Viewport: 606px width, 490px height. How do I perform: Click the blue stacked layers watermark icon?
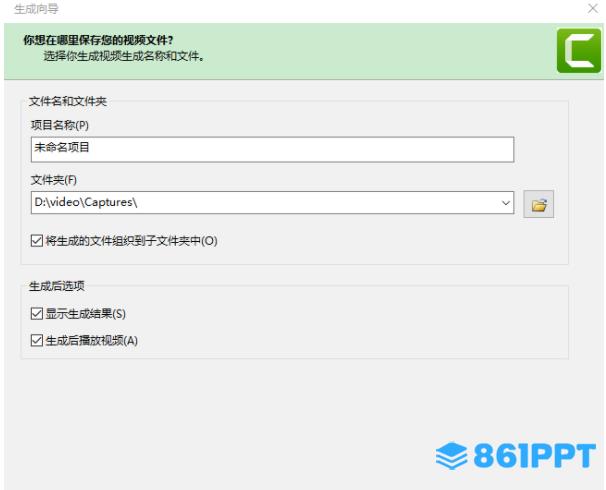tap(451, 456)
